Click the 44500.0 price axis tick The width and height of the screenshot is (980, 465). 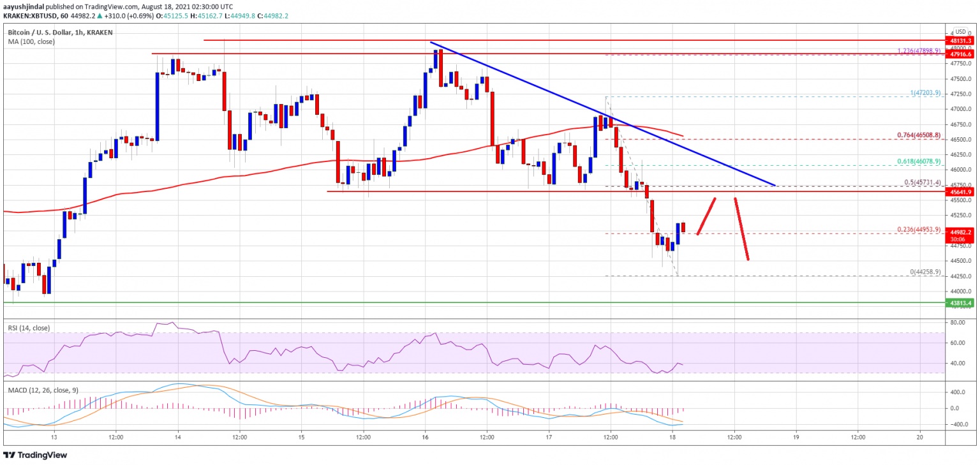tap(961, 262)
